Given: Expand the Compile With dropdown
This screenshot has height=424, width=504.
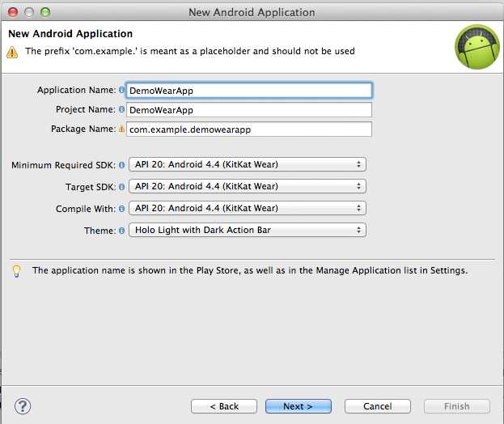Looking at the screenshot, I should coord(247,209).
